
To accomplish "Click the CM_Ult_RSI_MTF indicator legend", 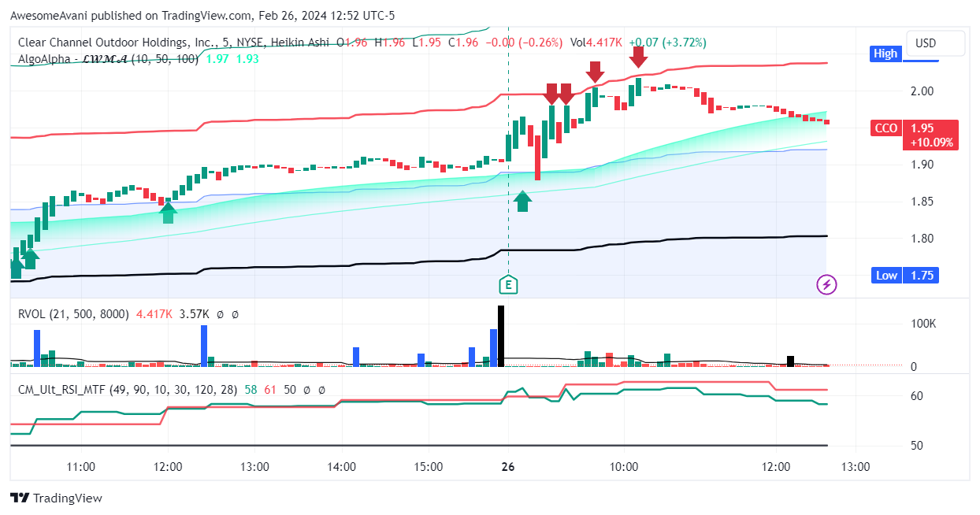I will click(x=128, y=389).
